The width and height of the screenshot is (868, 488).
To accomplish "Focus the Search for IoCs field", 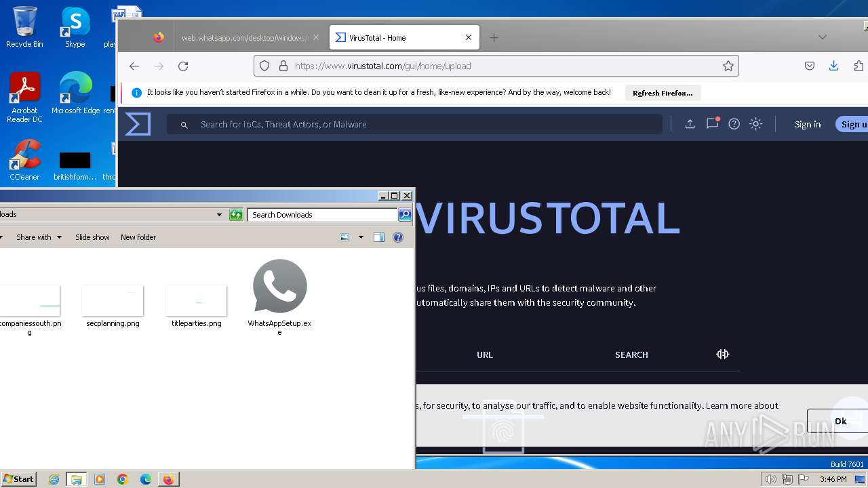I will [x=414, y=124].
